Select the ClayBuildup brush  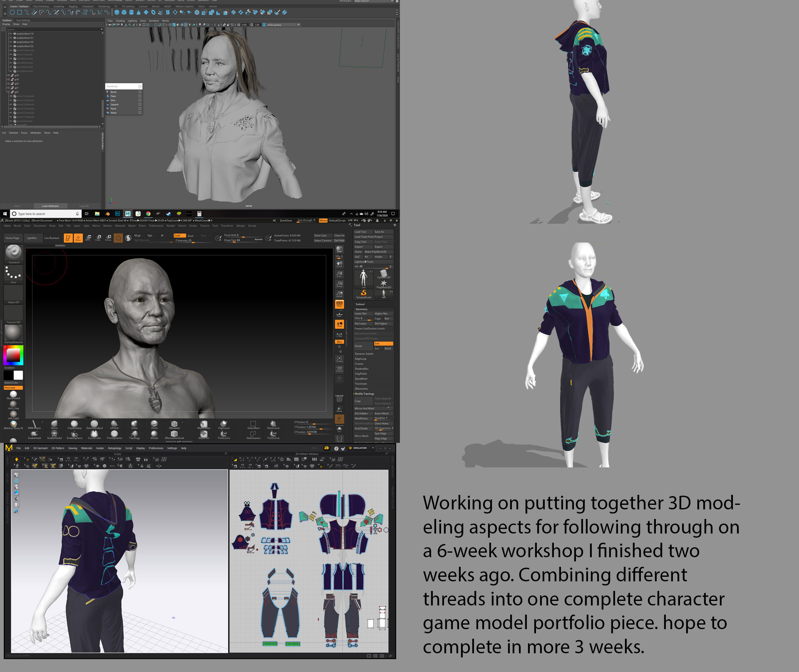[x=74, y=424]
